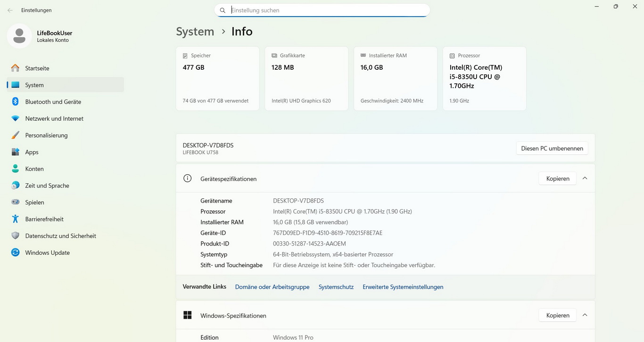This screenshot has height=342, width=644.
Task: Open Windows Update sync icon
Action: click(x=16, y=252)
